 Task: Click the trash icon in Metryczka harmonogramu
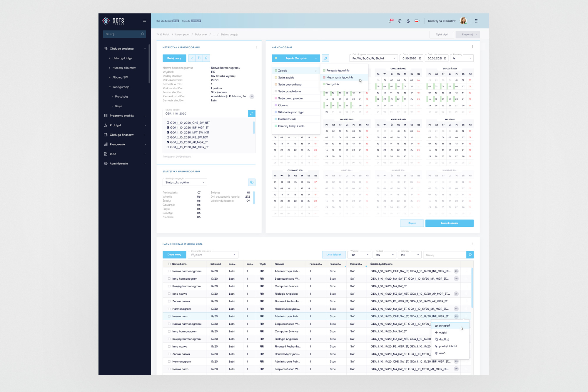pos(206,58)
